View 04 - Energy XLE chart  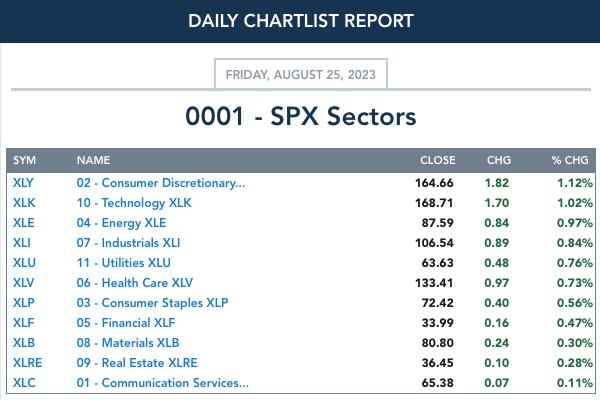(x=121, y=223)
